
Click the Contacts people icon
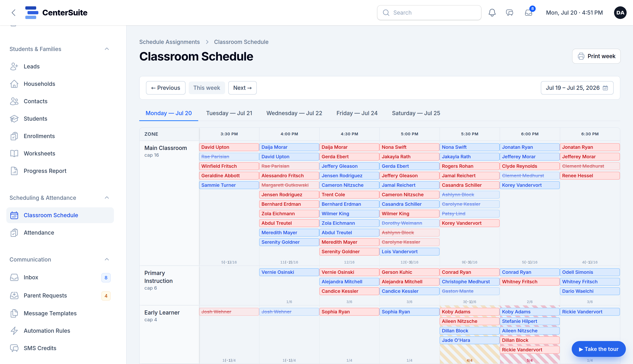(14, 101)
